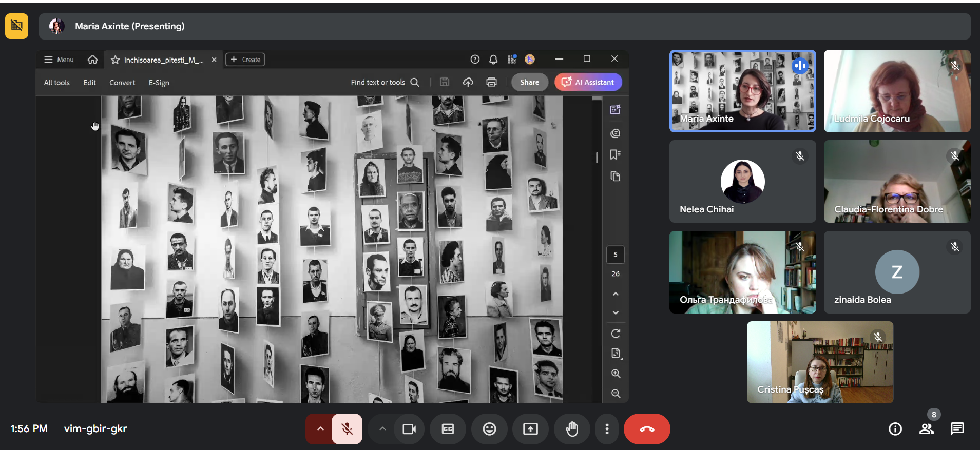The height and width of the screenshot is (450, 980).
Task: Toggle raise hand button
Action: [x=572, y=429]
